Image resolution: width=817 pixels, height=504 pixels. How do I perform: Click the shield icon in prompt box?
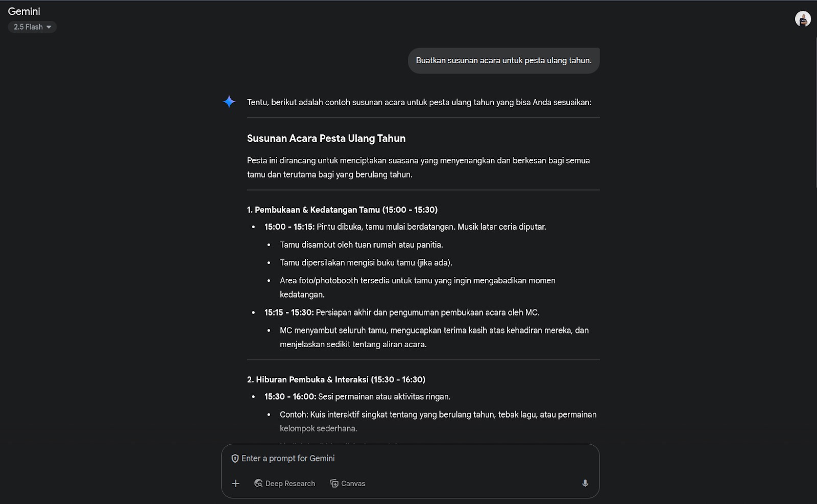click(235, 459)
